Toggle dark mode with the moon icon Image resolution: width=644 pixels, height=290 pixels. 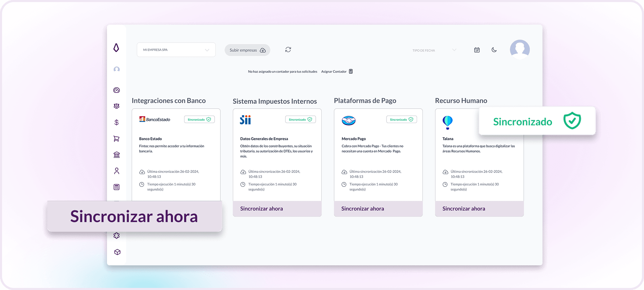tap(494, 50)
